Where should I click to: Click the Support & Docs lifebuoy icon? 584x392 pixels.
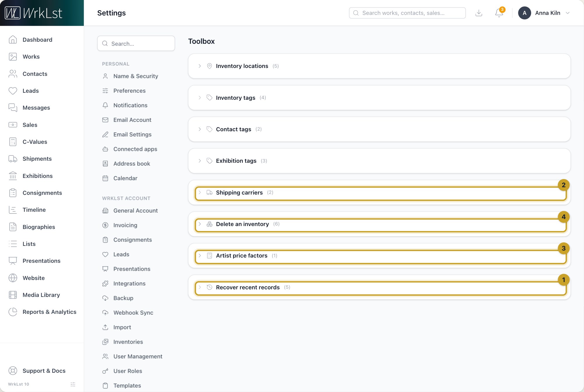coord(13,371)
